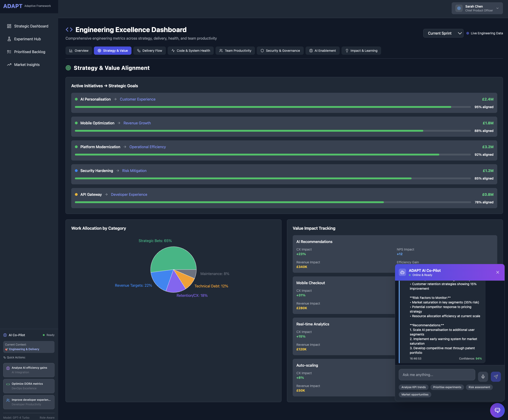Click the code brackets icon beside dashboard title

coord(69,30)
